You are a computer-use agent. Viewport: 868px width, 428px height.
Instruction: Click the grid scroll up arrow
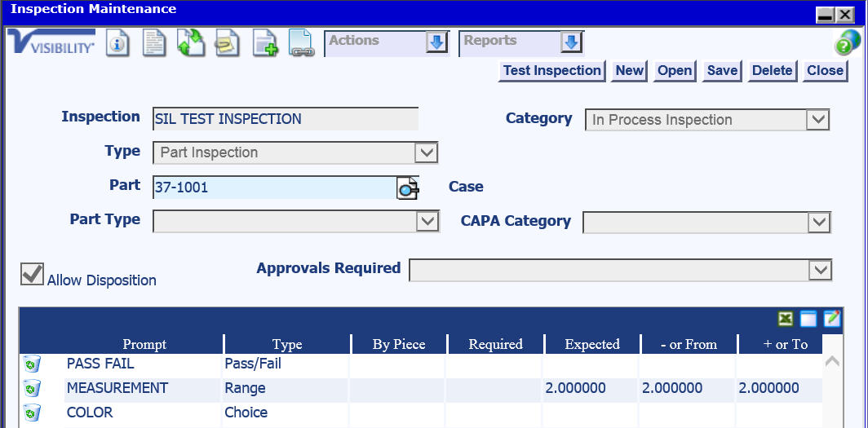click(832, 362)
